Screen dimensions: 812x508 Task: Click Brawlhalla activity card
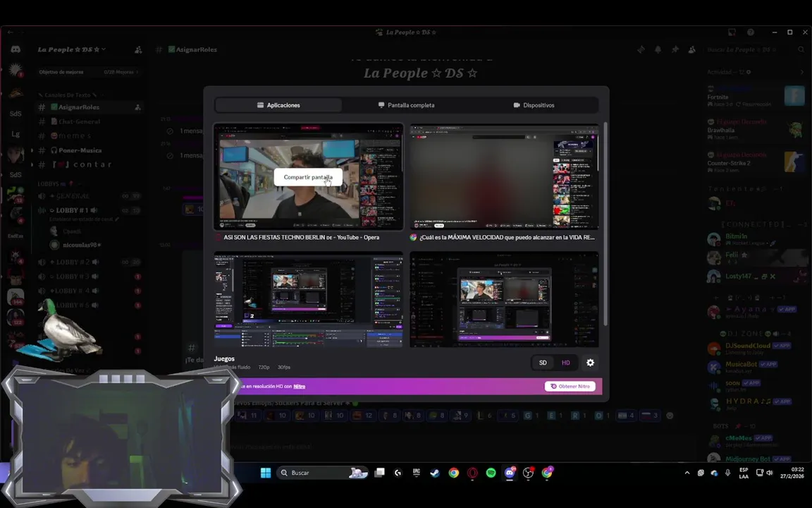[755, 130]
